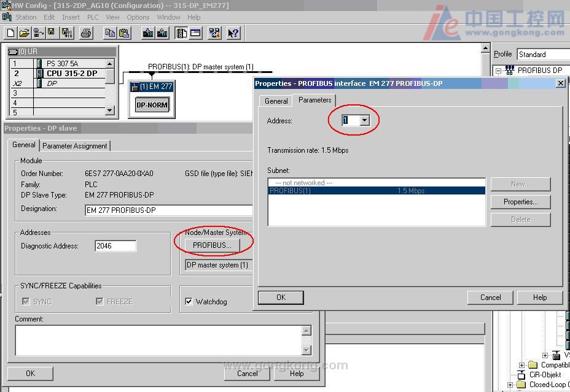Viewport: 570px width, 392px height.
Task: Click the rack detail view toolbar icon
Action: tap(195, 33)
